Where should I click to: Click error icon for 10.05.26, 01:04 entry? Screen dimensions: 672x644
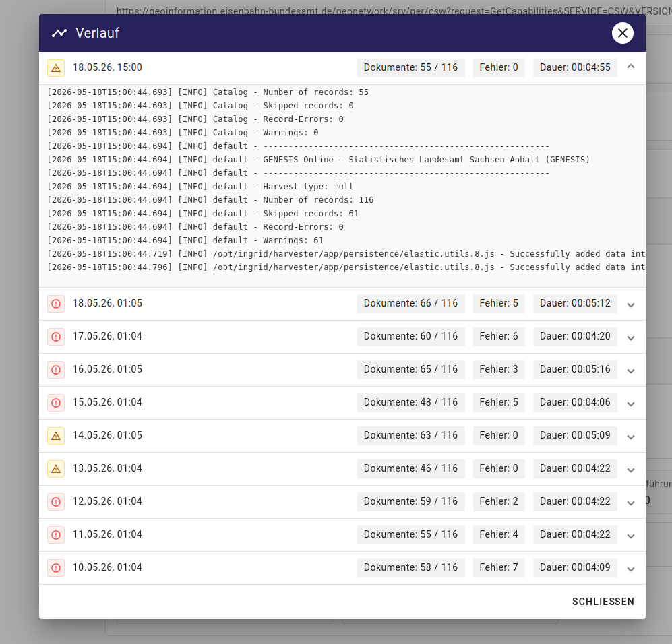pos(56,568)
